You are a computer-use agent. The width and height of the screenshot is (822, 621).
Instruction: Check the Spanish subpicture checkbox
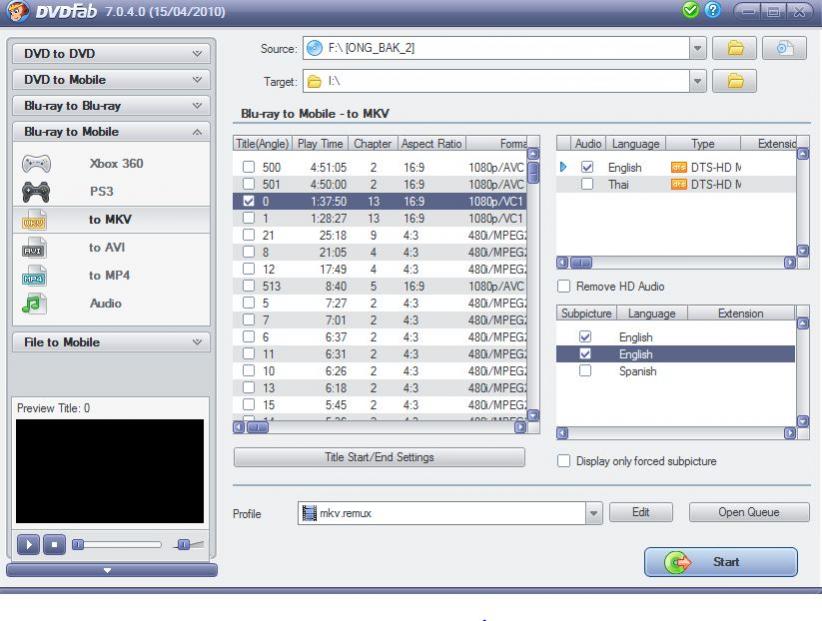(585, 371)
